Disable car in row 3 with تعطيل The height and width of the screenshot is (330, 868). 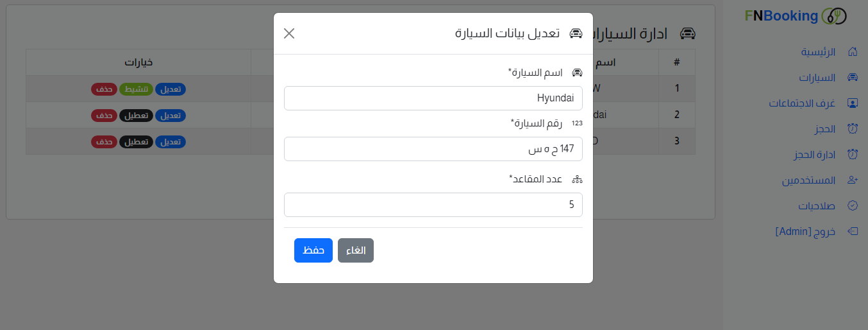coord(135,141)
